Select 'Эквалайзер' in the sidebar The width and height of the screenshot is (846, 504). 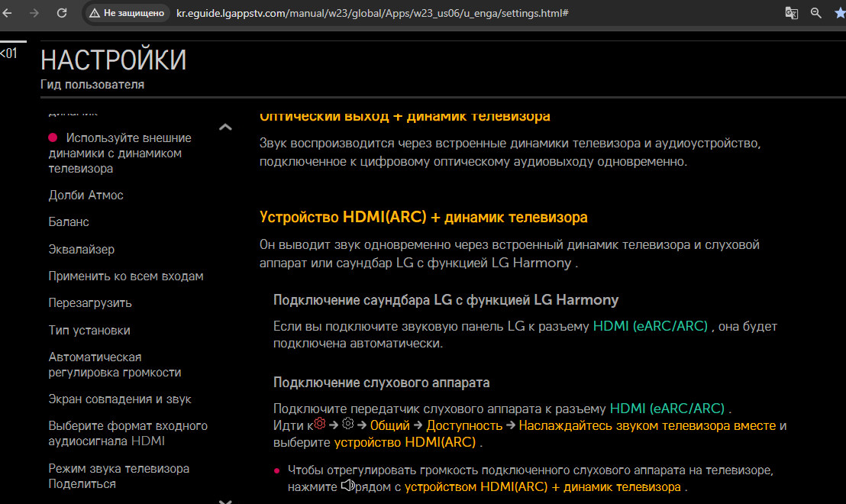coord(81,250)
